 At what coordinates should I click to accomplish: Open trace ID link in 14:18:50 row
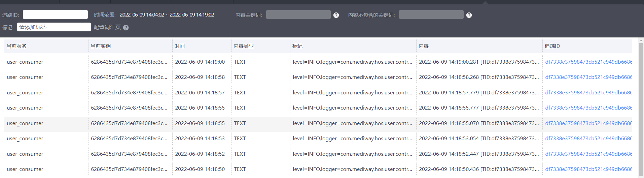(x=588, y=169)
